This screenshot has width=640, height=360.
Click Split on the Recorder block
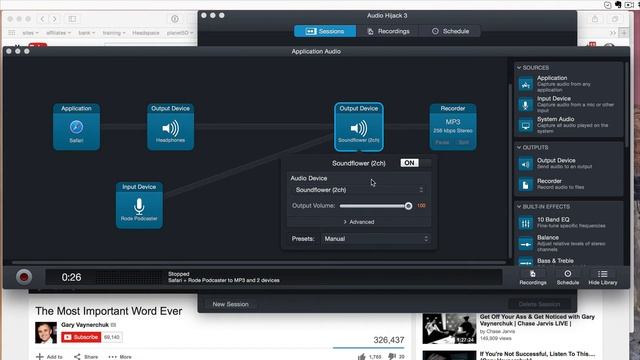(x=464, y=142)
